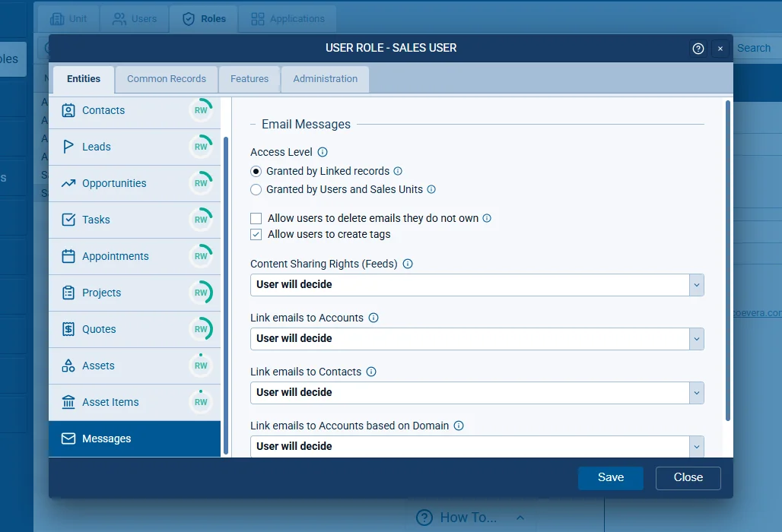Collapse the Email Messages section
This screenshot has height=532, width=782.
pyautogui.click(x=253, y=124)
